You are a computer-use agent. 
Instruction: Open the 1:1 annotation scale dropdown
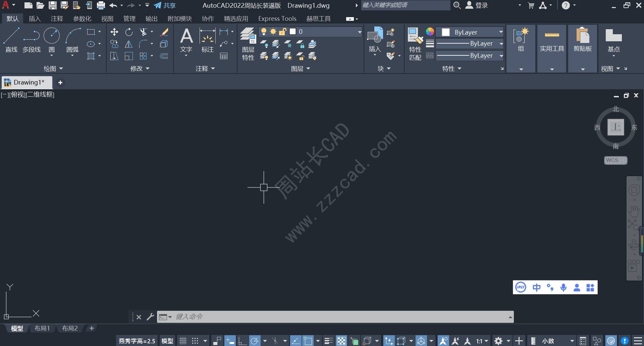coord(482,341)
